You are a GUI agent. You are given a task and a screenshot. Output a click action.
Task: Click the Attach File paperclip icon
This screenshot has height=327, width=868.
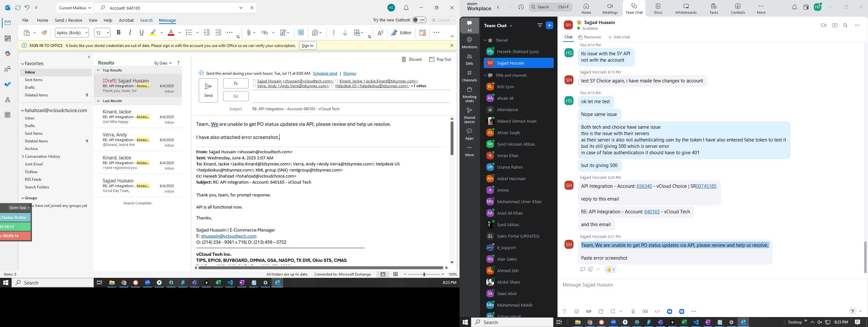point(249,32)
